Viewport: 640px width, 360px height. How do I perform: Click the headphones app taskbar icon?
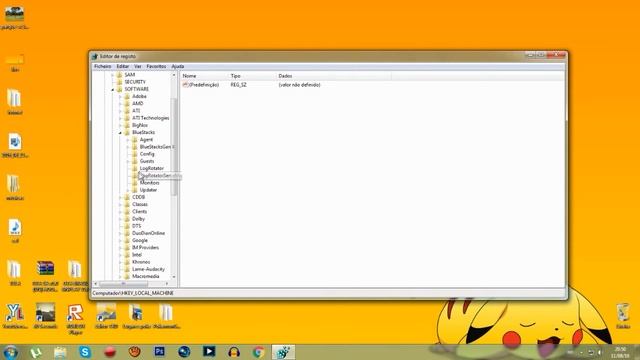coord(233,352)
